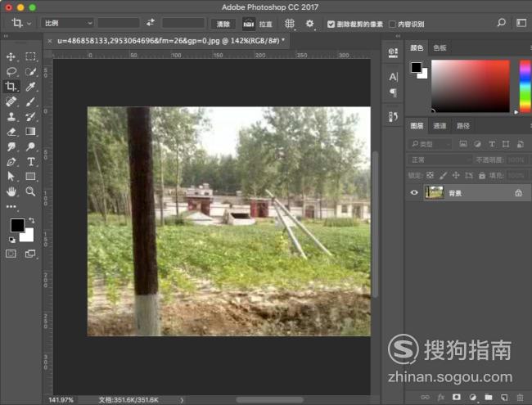532x405 pixels.
Task: Expand the status bar info arrow
Action: tap(182, 400)
